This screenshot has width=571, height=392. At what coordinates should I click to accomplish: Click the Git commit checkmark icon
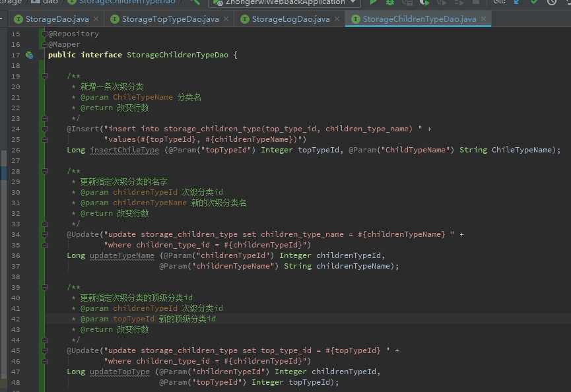534,2
